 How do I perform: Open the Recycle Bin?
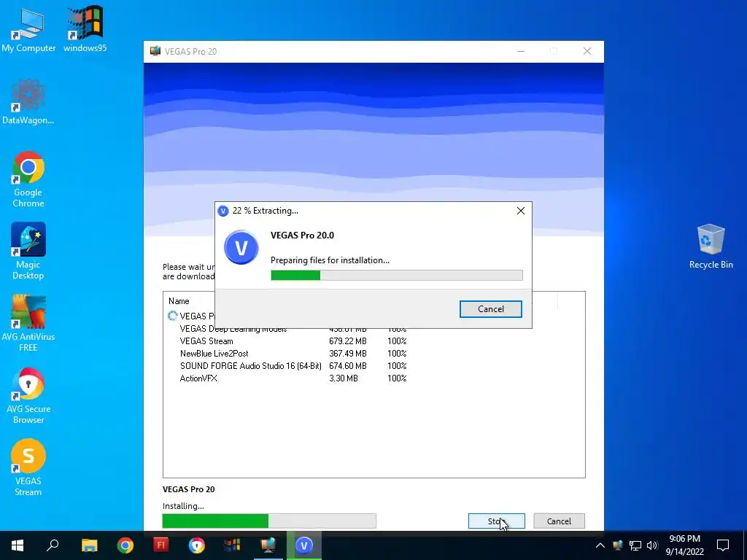(x=711, y=246)
